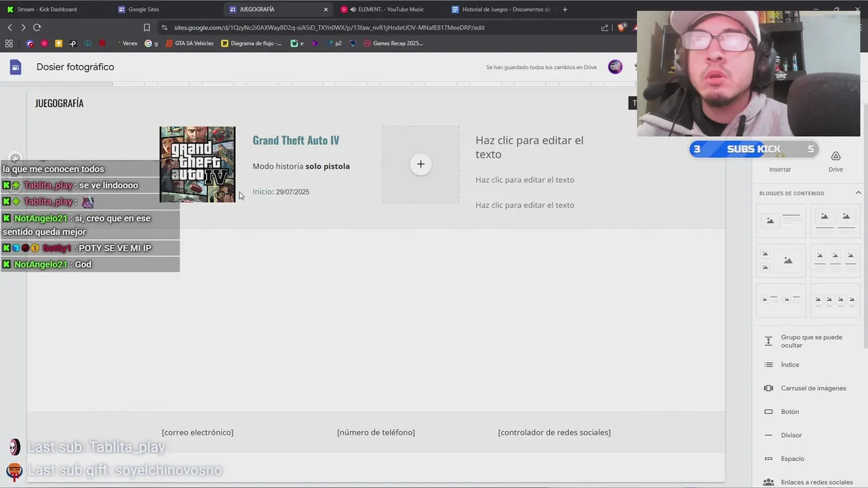
Task: Edit the Dosier fotográfico site title
Action: tap(75, 67)
